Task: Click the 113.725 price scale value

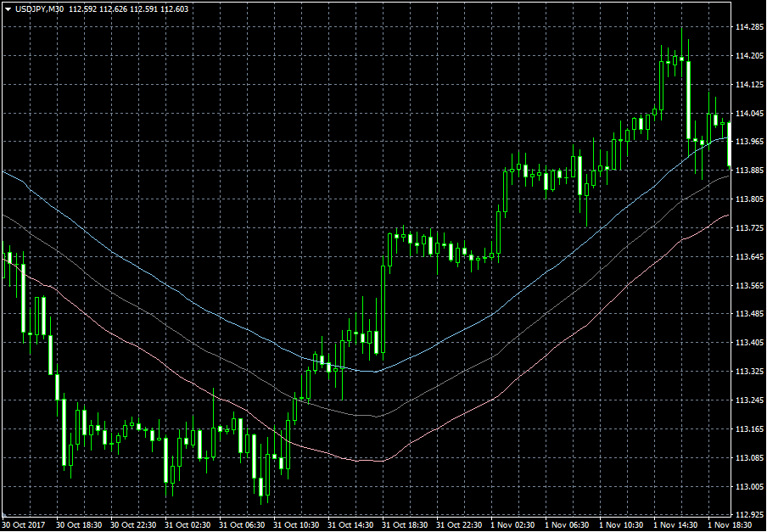Action: (749, 228)
